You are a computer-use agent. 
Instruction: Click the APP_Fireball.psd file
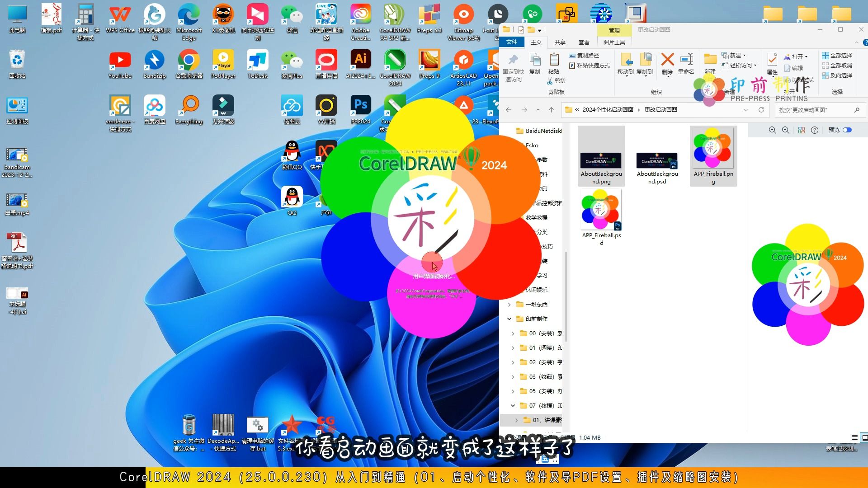pos(601,217)
